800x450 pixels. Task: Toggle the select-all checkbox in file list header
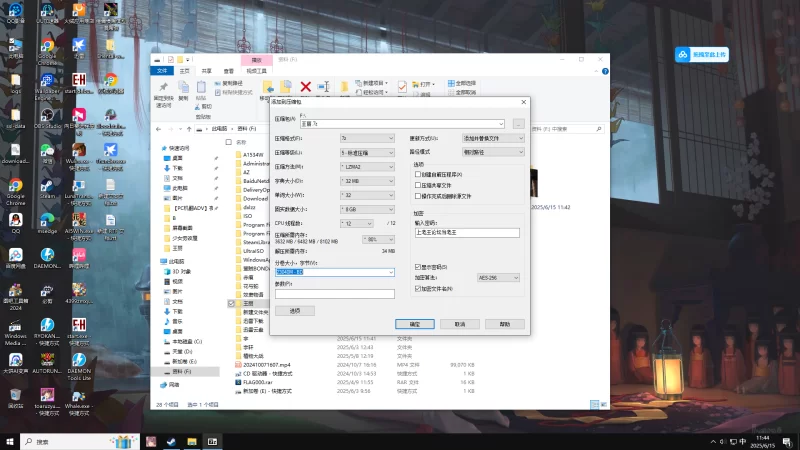pos(229,142)
